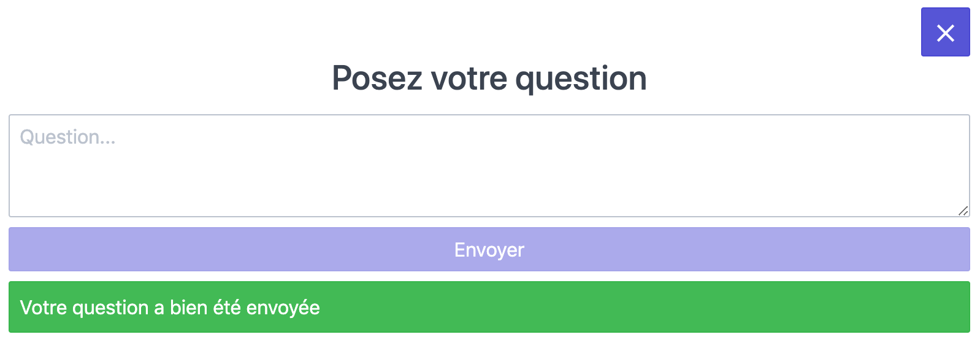
Task: Click the word "Envoyer" label
Action: [489, 250]
